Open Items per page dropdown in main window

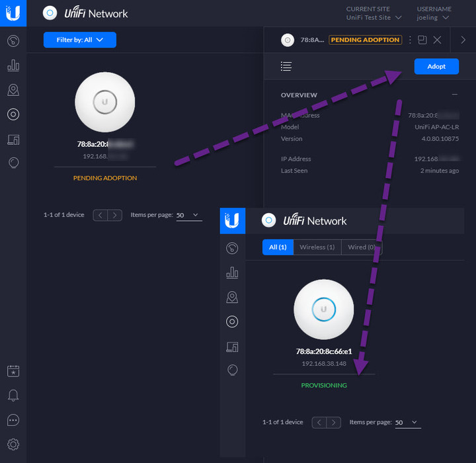point(189,215)
